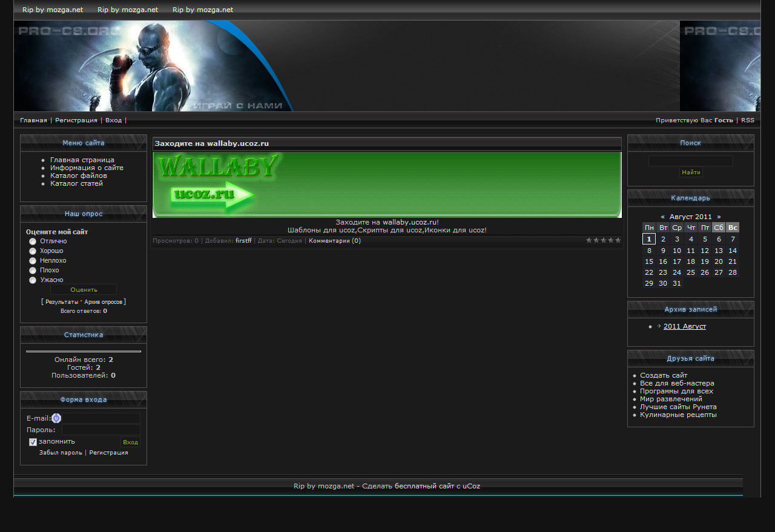Click the green Wallaby ucoz.ru banner image
775x532 pixels.
(x=387, y=185)
